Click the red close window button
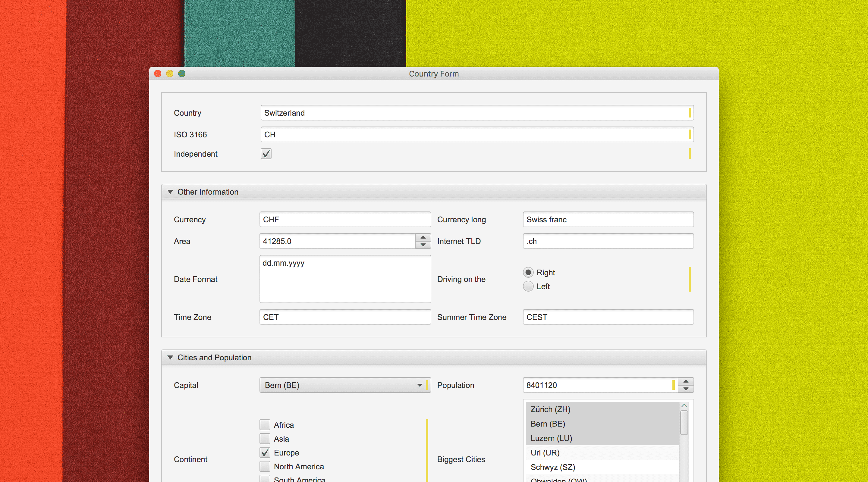 click(158, 74)
